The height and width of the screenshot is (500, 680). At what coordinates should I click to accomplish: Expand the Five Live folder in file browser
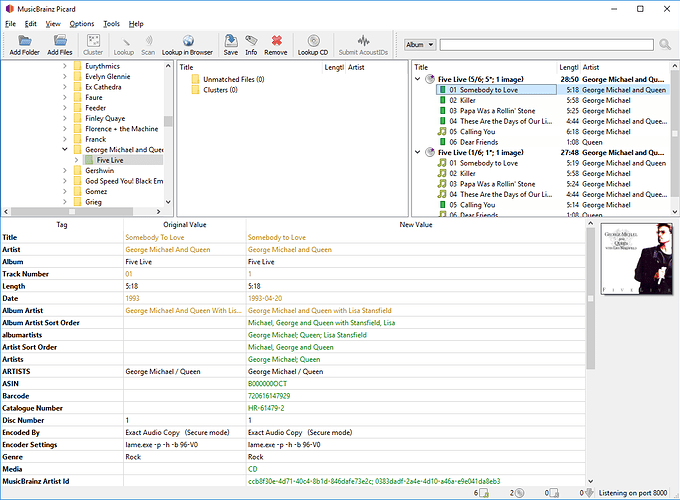click(76, 160)
